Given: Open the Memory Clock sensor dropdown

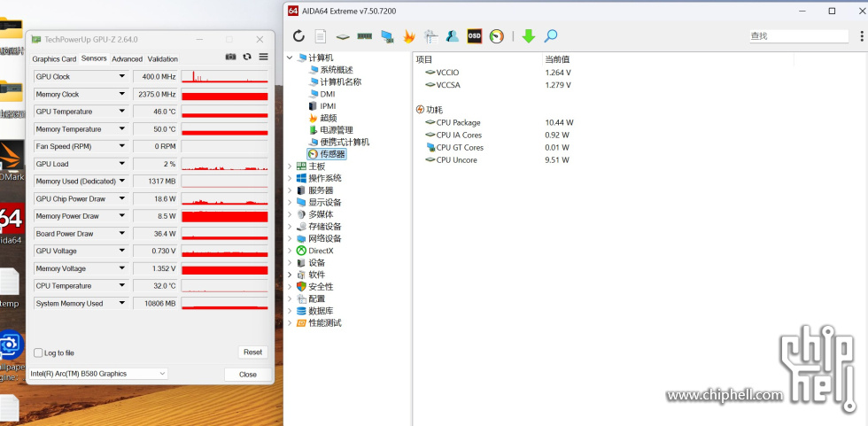Looking at the screenshot, I should pyautogui.click(x=122, y=94).
